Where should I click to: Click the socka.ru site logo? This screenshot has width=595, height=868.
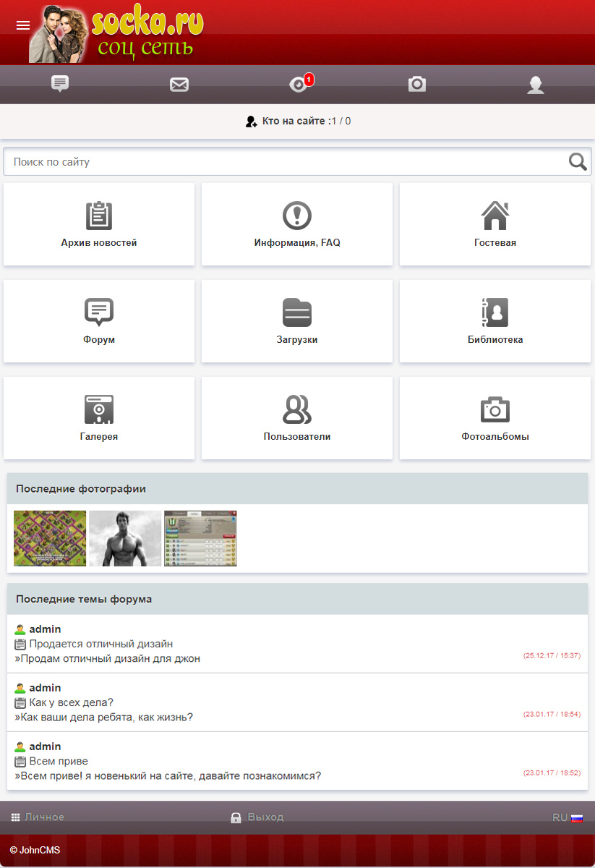click(x=116, y=33)
